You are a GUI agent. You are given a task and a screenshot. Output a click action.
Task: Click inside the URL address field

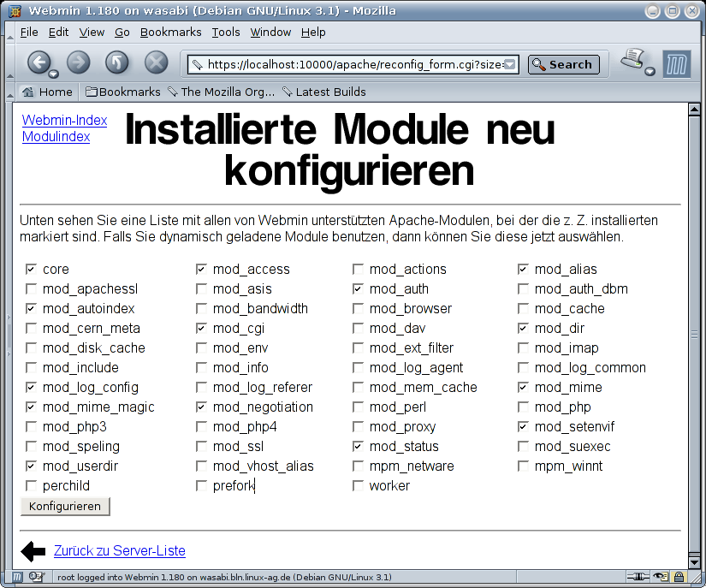coord(354,65)
